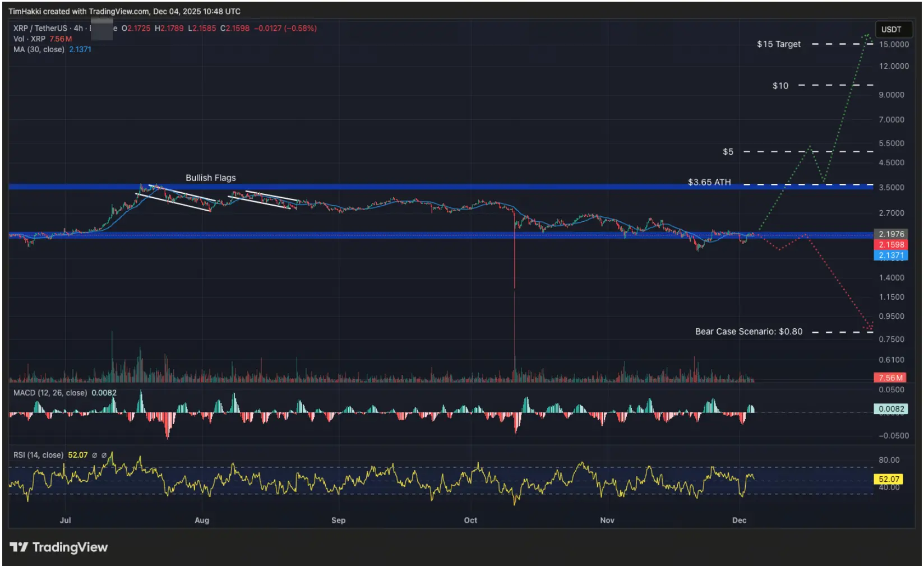Select the $15 Target annotation text
924x567 pixels.
(778, 44)
